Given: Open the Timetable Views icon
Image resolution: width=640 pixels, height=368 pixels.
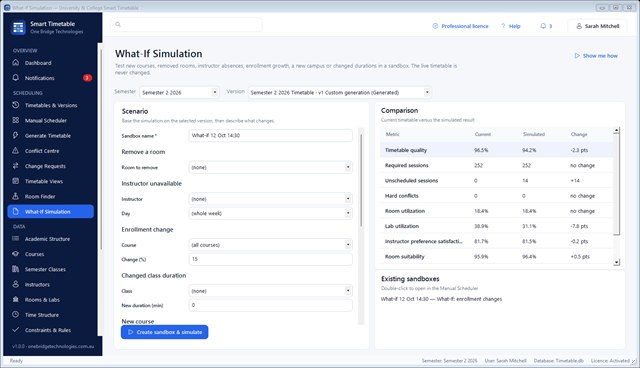Looking at the screenshot, I should [16, 181].
